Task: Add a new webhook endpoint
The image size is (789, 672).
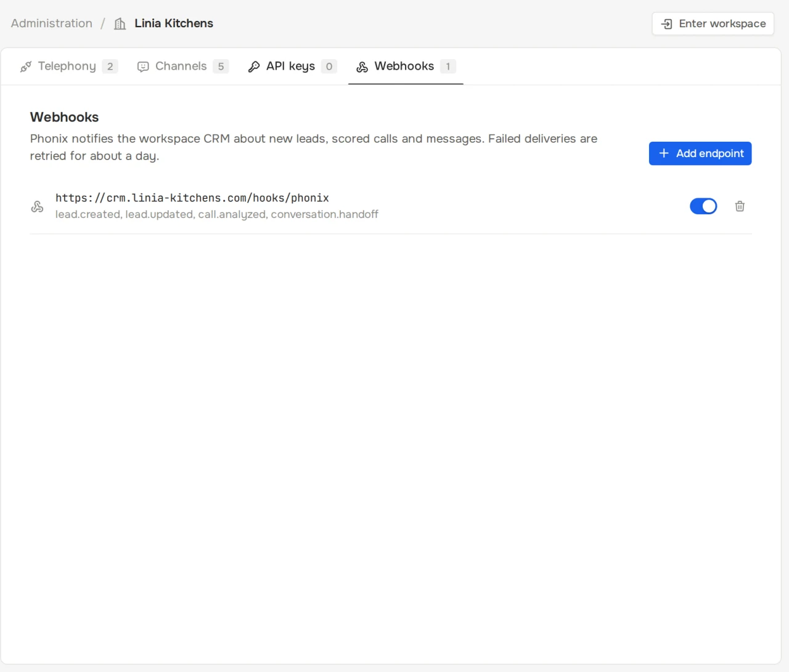Action: [700, 153]
